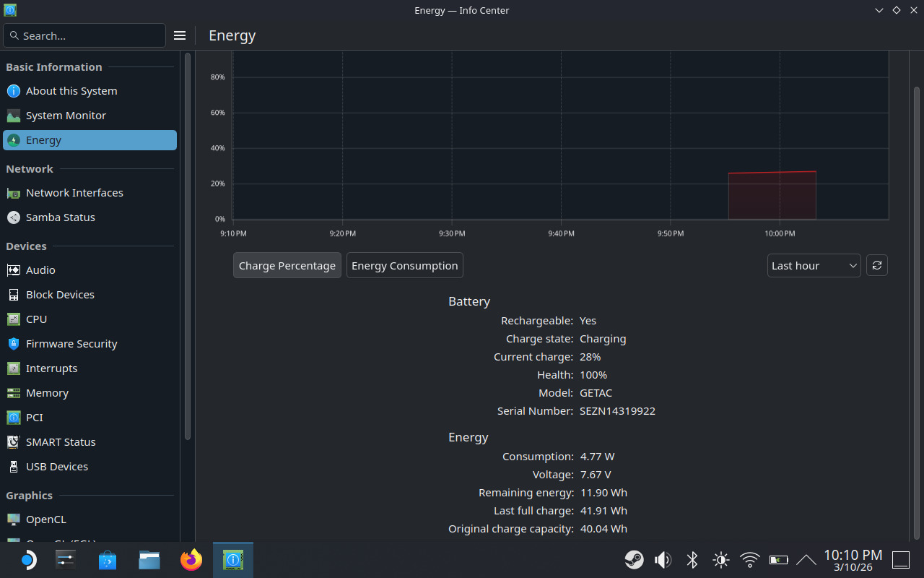Screen dimensions: 924x578
Task: Click the battery model GETAC
Action: (x=596, y=393)
